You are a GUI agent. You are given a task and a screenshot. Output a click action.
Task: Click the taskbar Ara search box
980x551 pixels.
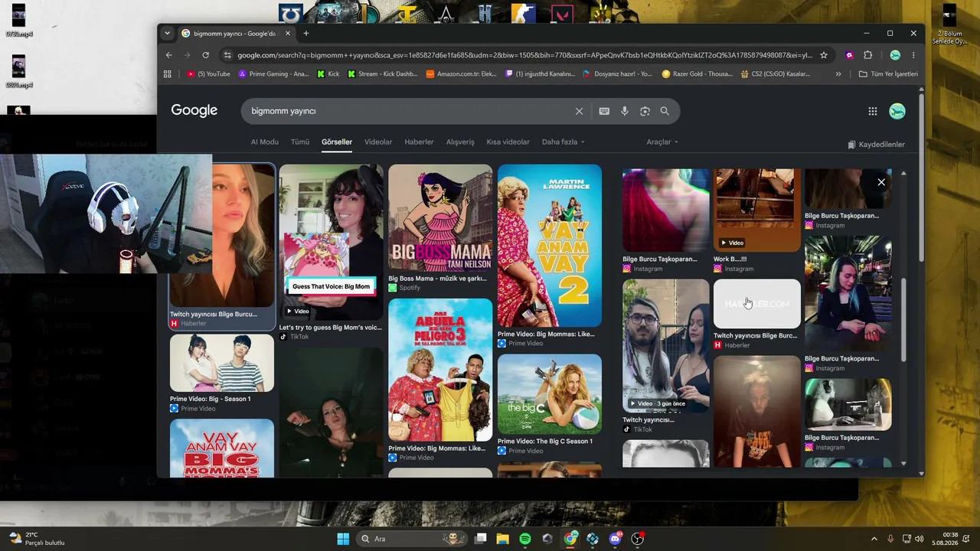tap(413, 539)
